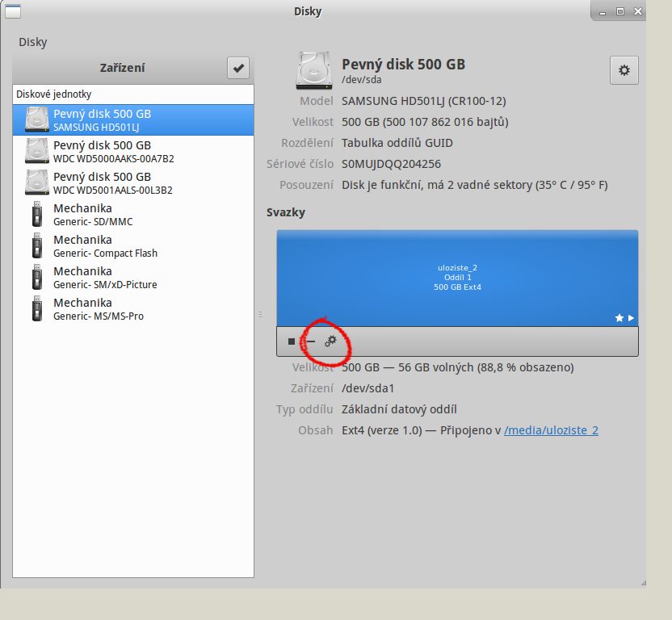Screen dimensions: 672x620
Task: Select the Generic- SD/MMC drive
Action: click(x=133, y=214)
